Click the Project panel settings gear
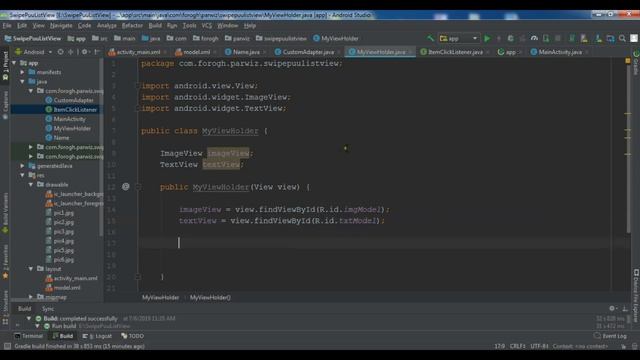The width and height of the screenshot is (640, 360). click(84, 52)
